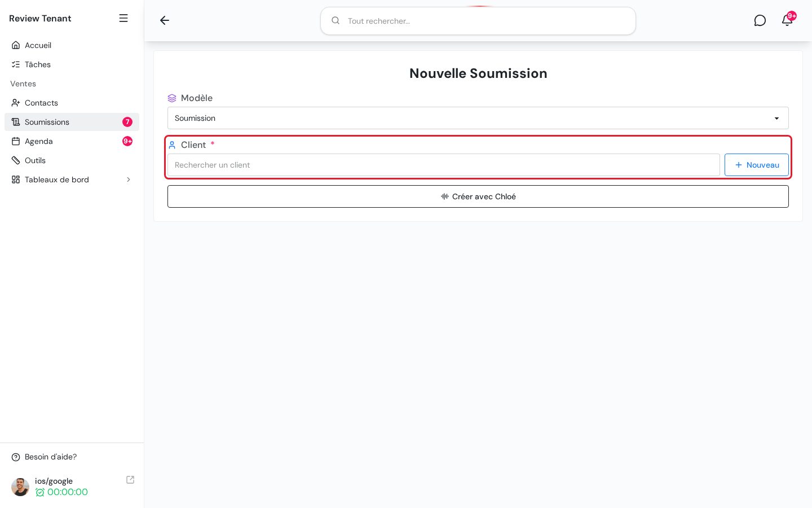Click the Soumissions count badge 7
Screen dimensions: 812x508
127,122
